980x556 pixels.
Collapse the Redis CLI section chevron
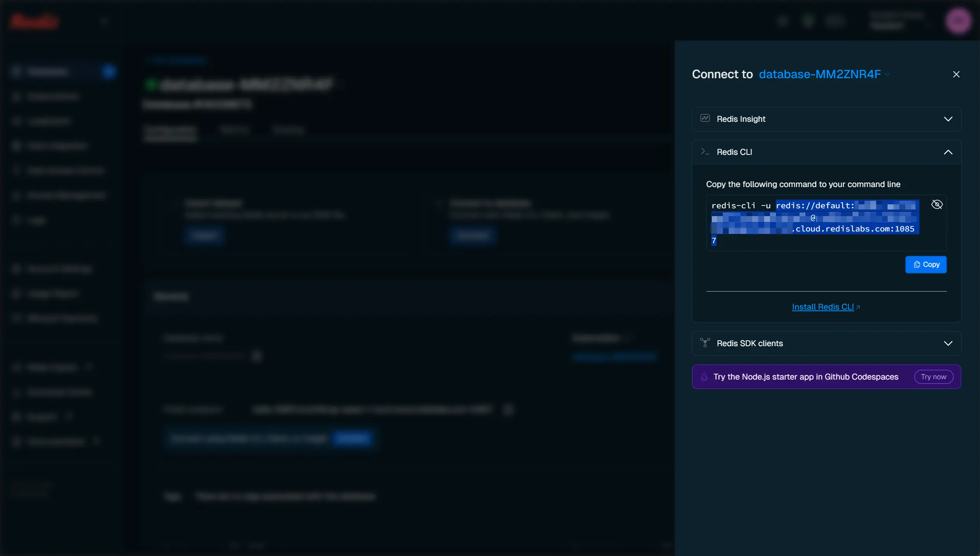click(948, 152)
